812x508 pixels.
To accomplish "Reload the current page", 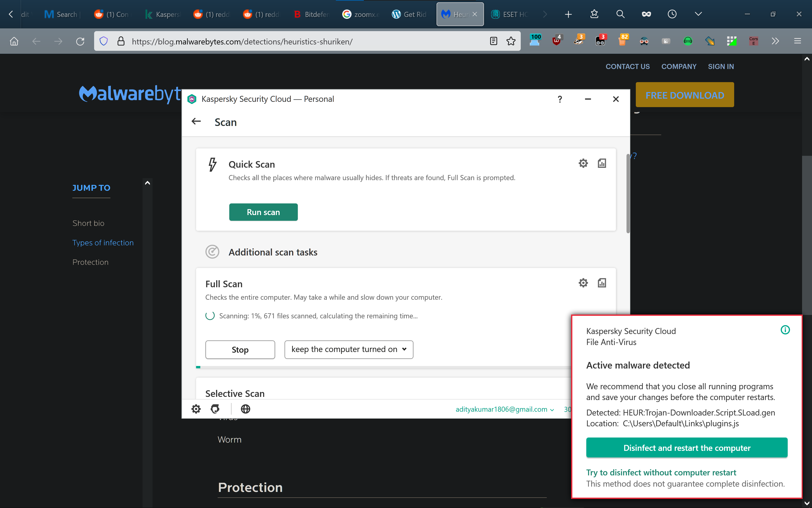I will click(x=80, y=41).
